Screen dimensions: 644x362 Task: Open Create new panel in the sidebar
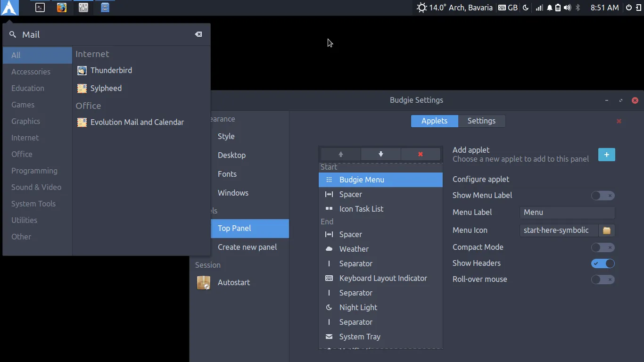[247, 247]
